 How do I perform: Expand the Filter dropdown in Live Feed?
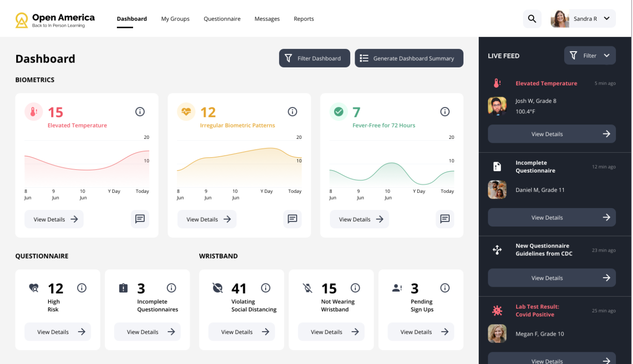(x=590, y=55)
